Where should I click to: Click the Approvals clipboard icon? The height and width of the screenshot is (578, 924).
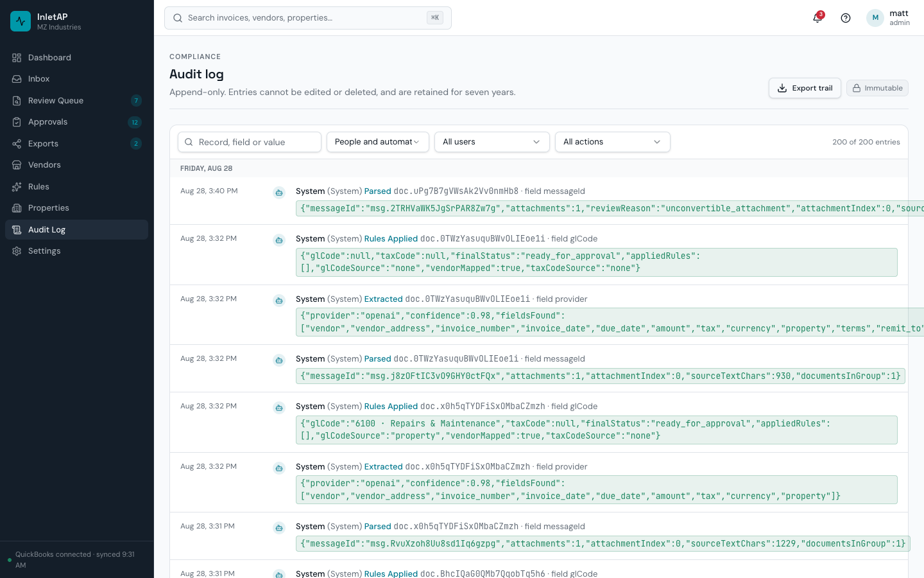pos(17,122)
